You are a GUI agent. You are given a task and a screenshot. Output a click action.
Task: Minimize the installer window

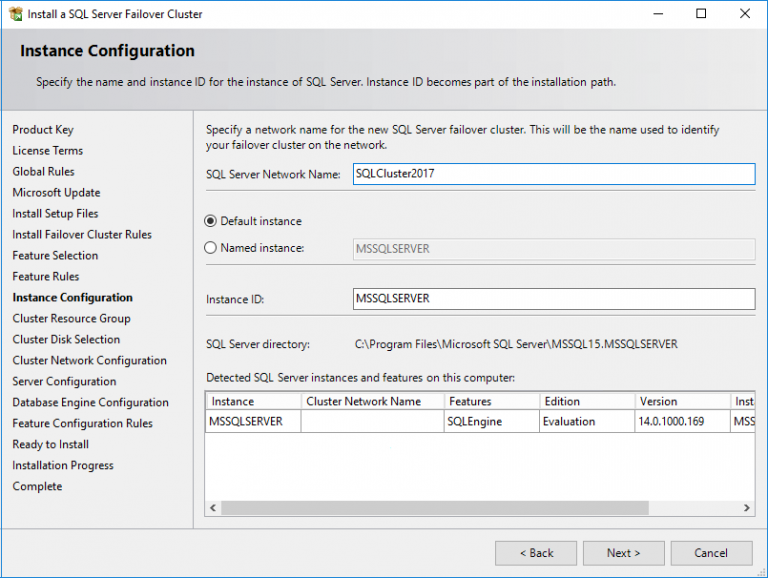658,14
